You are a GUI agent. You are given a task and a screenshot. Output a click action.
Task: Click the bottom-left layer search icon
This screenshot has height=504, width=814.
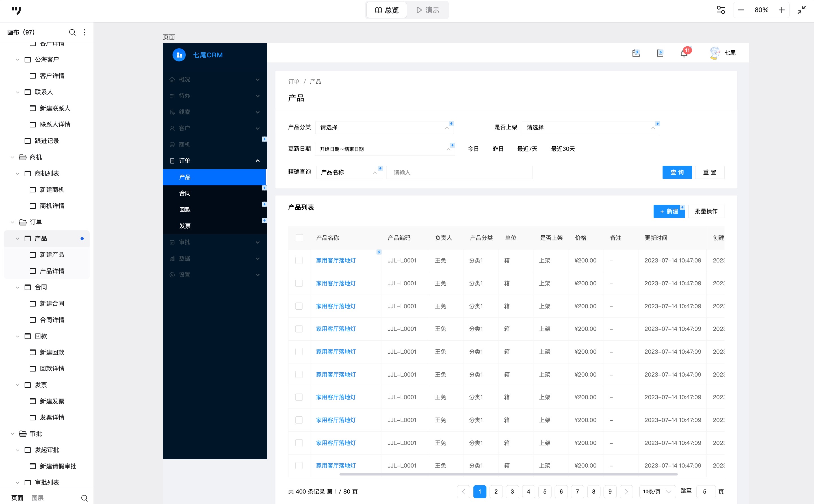pyautogui.click(x=85, y=498)
